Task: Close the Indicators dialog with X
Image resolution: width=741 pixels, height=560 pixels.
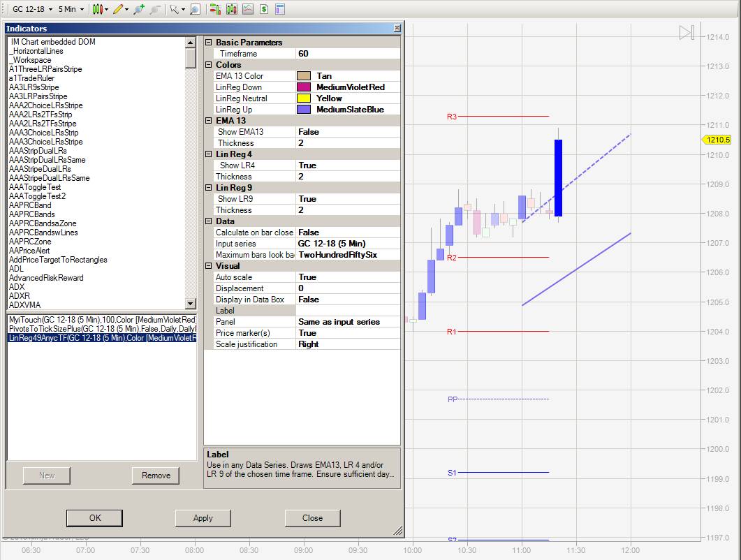Action: tap(397, 29)
